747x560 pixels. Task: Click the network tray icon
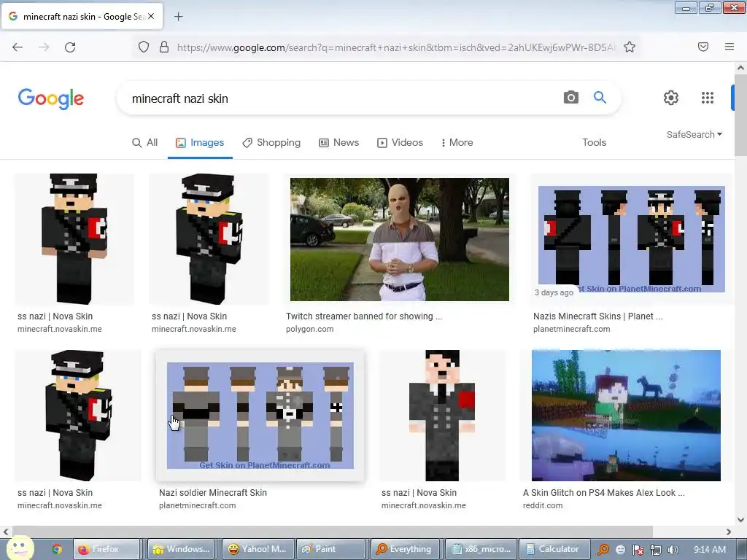656,550
